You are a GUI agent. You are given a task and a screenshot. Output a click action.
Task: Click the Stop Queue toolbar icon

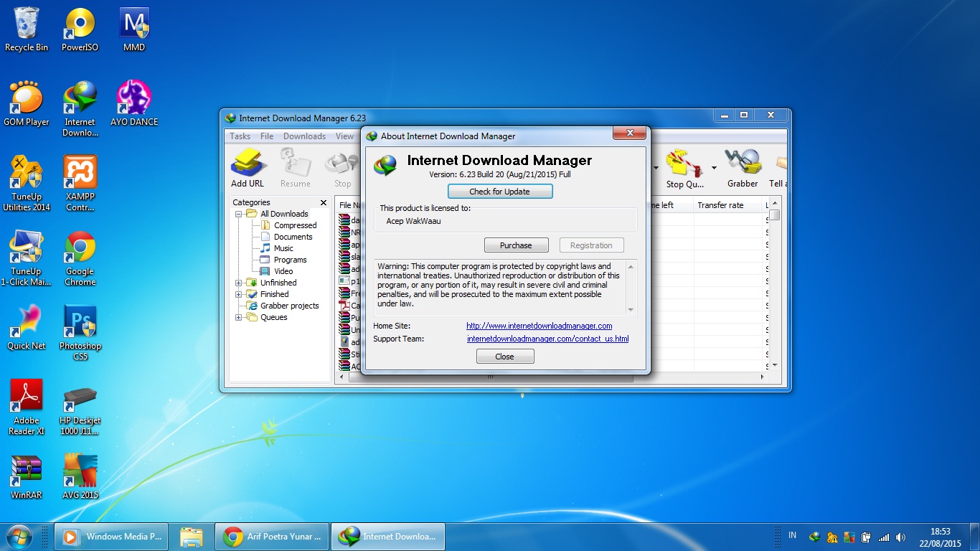coord(684,169)
